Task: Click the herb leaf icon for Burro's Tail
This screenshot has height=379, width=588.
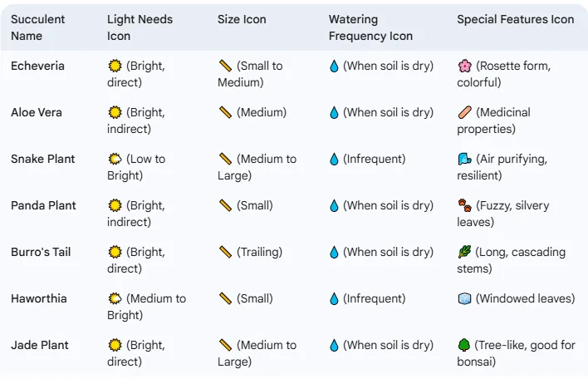Action: coord(464,252)
